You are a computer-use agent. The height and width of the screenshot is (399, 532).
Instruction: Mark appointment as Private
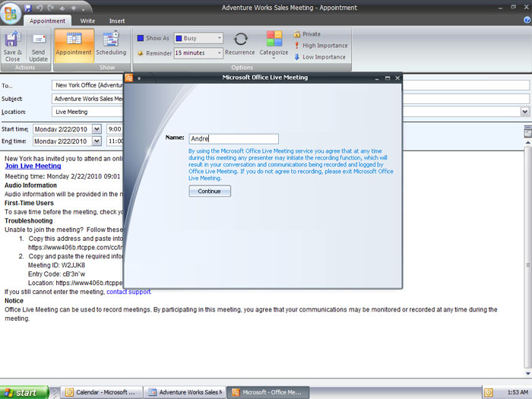307,34
